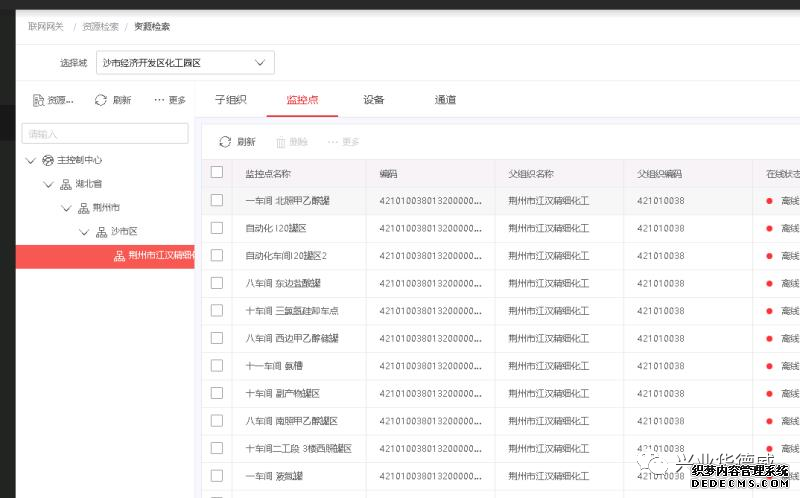Go to first 资源检索 breadcrumb link
Viewport: 800px width, 498px height.
[x=101, y=27]
